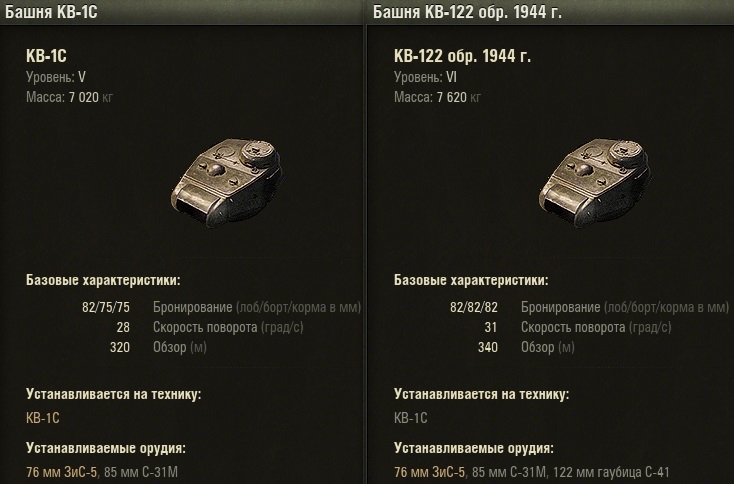Click the Уровень: VI level label

[428, 77]
